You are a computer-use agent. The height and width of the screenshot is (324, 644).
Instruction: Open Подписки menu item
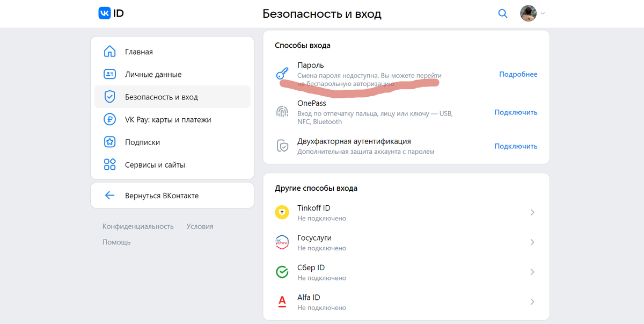pos(172,142)
